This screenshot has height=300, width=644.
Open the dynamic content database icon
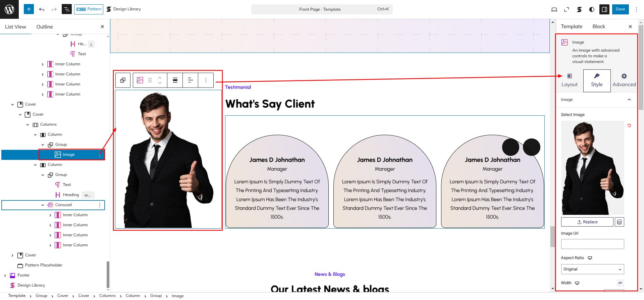[619, 222]
